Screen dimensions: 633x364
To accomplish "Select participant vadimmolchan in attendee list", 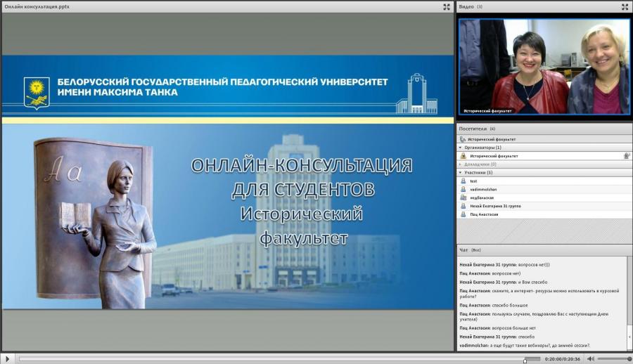I will pyautogui.click(x=544, y=189).
